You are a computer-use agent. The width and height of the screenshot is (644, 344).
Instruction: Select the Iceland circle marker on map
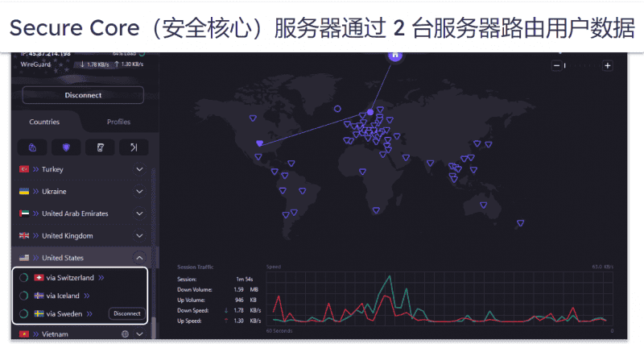pos(337,109)
